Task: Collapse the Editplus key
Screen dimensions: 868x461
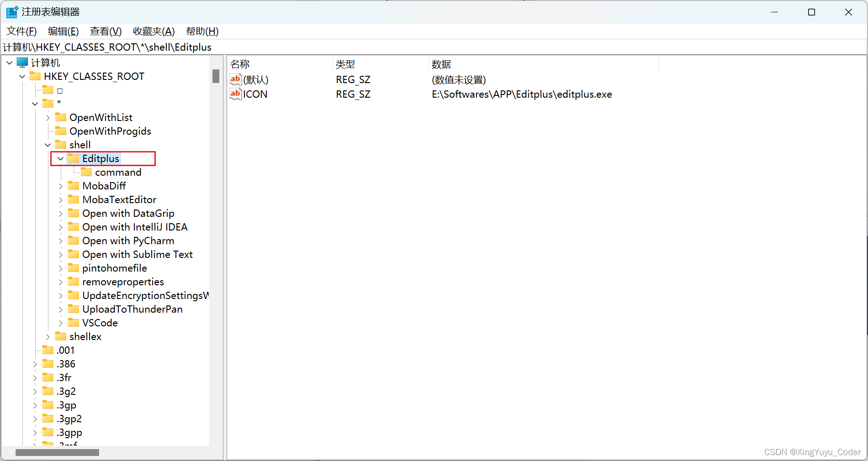Action: 61,159
